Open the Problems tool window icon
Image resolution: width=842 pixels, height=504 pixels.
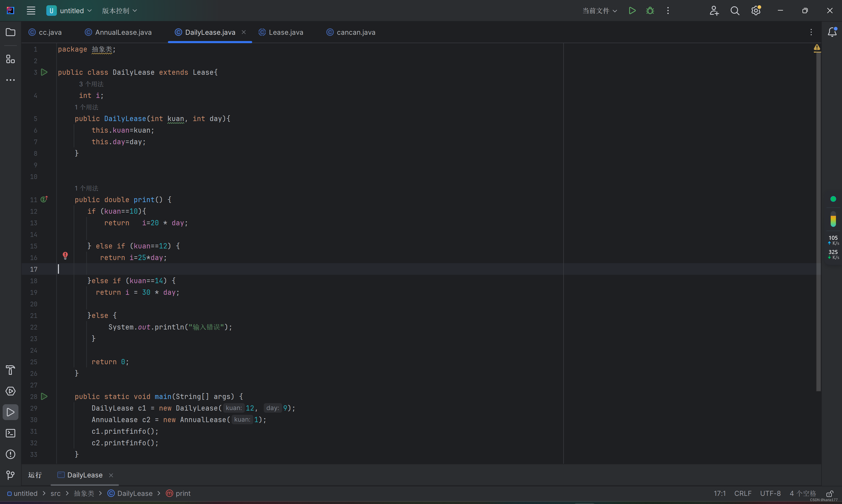[x=11, y=455]
